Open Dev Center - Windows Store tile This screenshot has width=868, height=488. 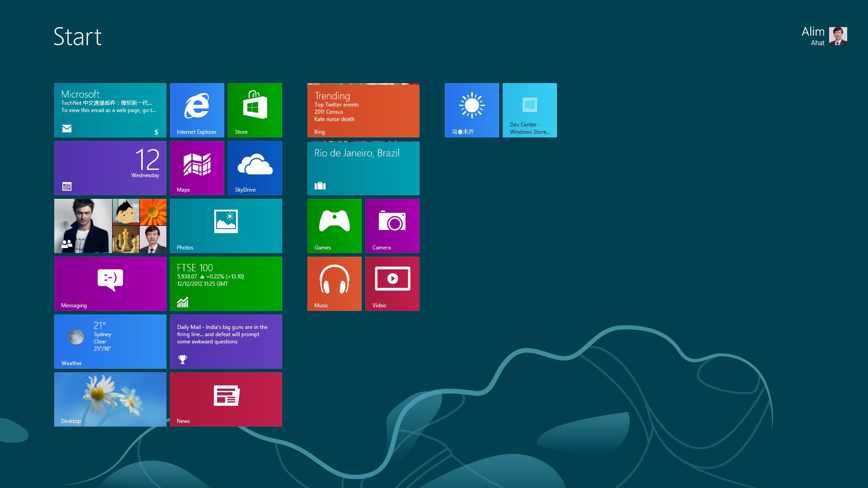point(530,110)
